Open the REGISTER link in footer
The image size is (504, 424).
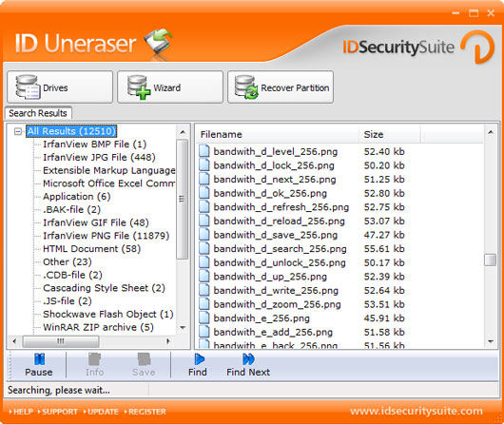click(145, 412)
